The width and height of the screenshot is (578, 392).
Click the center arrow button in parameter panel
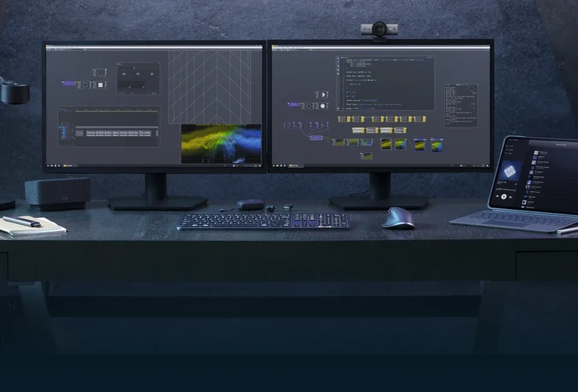point(137,74)
